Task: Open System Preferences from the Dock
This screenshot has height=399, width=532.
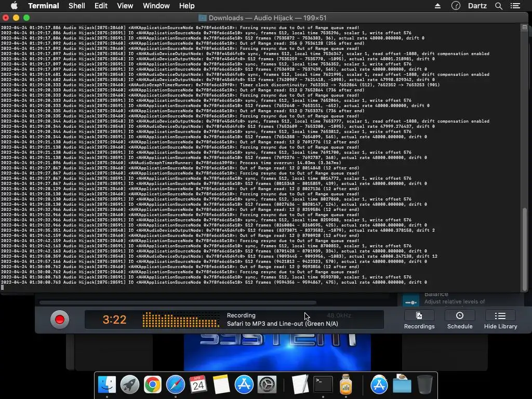Action: click(267, 385)
